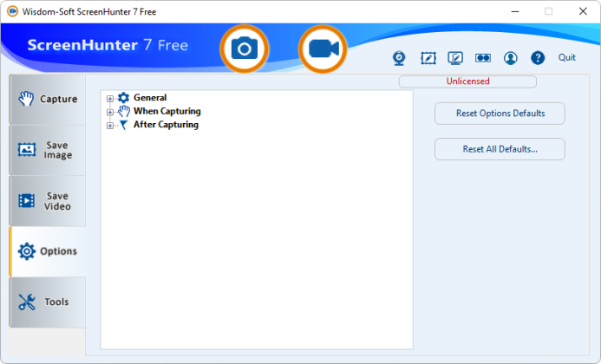This screenshot has height=364, width=601.
Task: Open the Tools tab
Action: [x=48, y=302]
